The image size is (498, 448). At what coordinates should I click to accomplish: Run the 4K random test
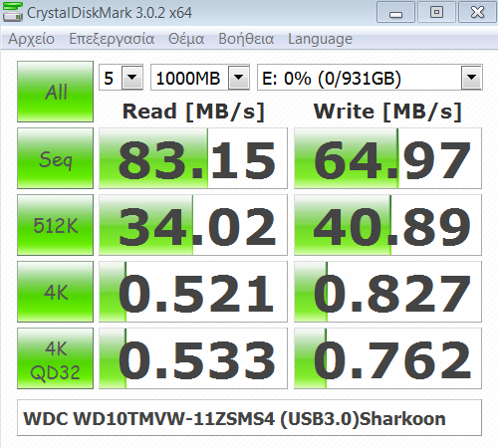[55, 292]
